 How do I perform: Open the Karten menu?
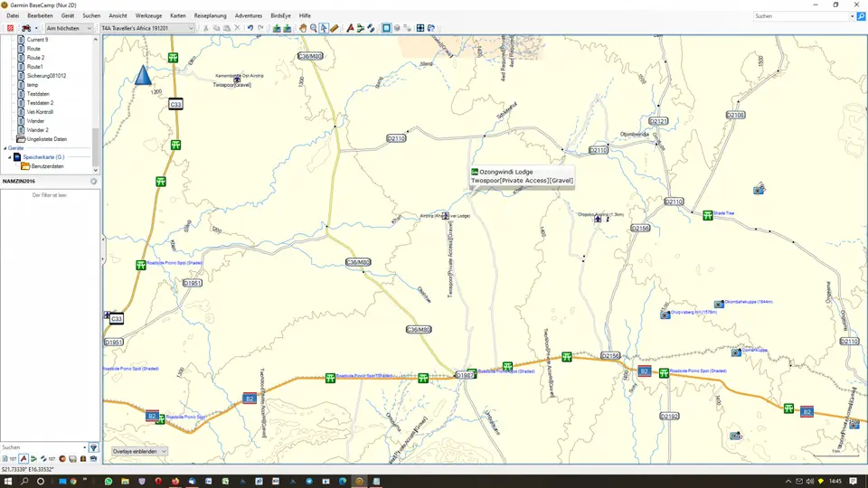178,15
